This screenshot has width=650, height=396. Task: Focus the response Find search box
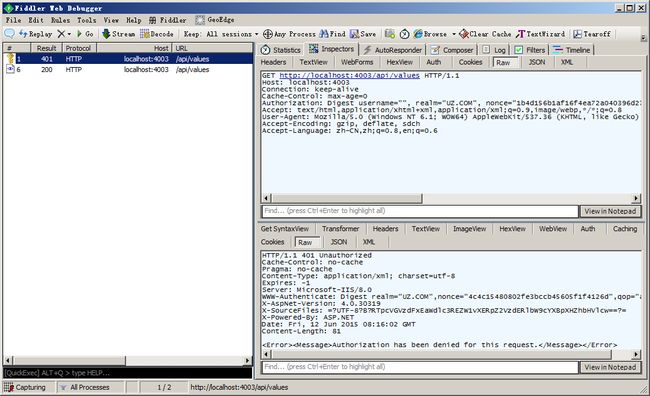coord(420,367)
